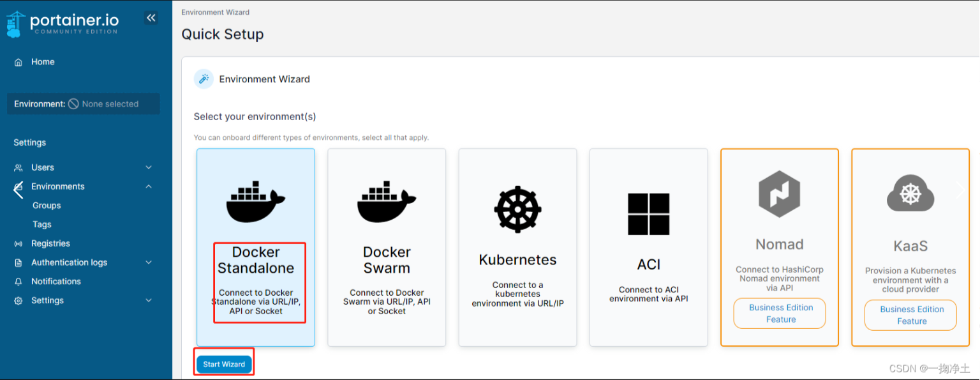The image size is (980, 380).
Task: Collapse the Environments section chevron
Action: 149,186
